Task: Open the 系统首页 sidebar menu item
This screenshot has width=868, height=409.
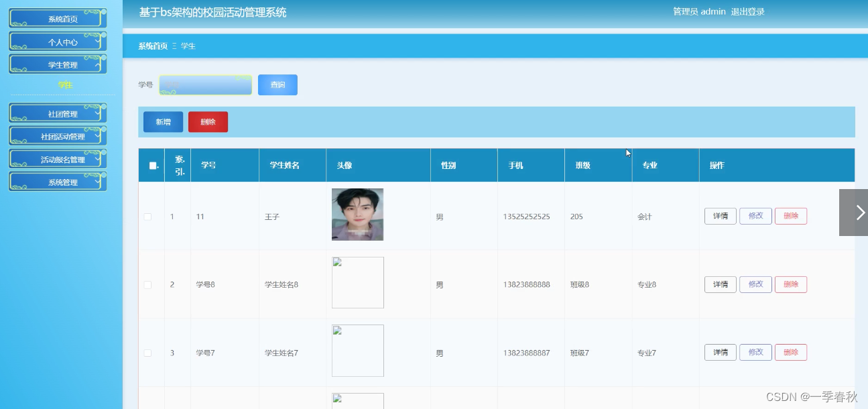Action: pos(58,19)
